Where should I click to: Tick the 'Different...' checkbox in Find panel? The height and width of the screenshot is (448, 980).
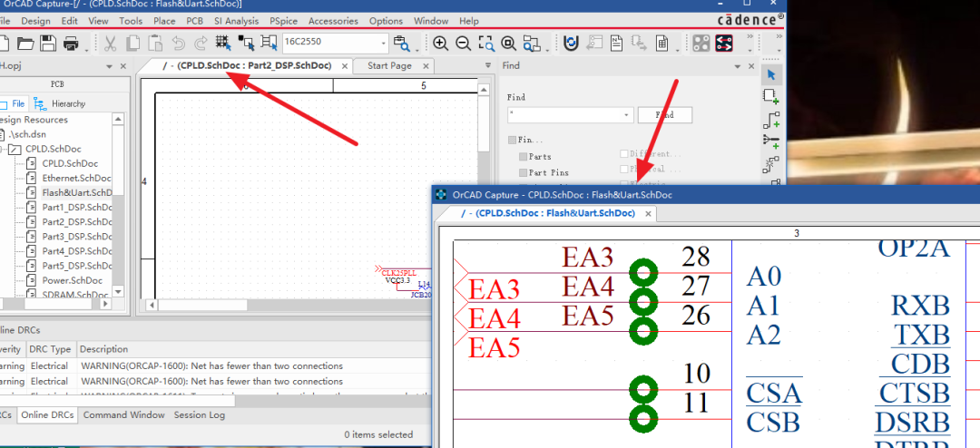coord(623,153)
